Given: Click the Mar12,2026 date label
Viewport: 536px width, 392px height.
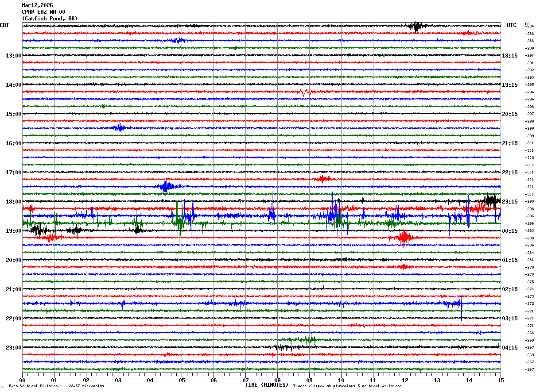Looking at the screenshot, I should coord(37,5).
